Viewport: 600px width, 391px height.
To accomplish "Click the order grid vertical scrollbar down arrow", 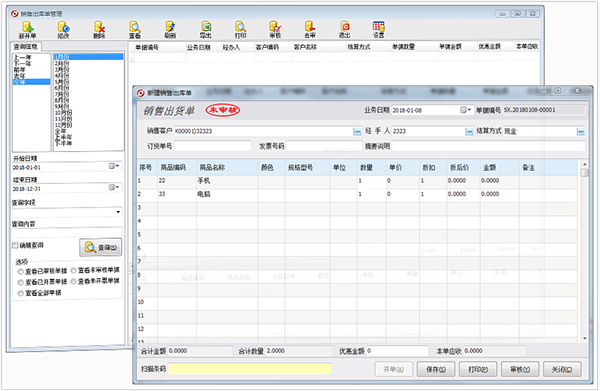I will [x=584, y=338].
